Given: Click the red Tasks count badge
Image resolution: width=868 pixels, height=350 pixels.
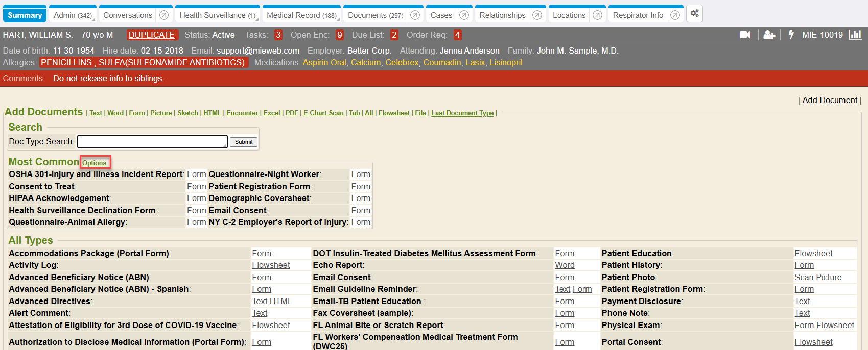Looking at the screenshot, I should pos(278,35).
